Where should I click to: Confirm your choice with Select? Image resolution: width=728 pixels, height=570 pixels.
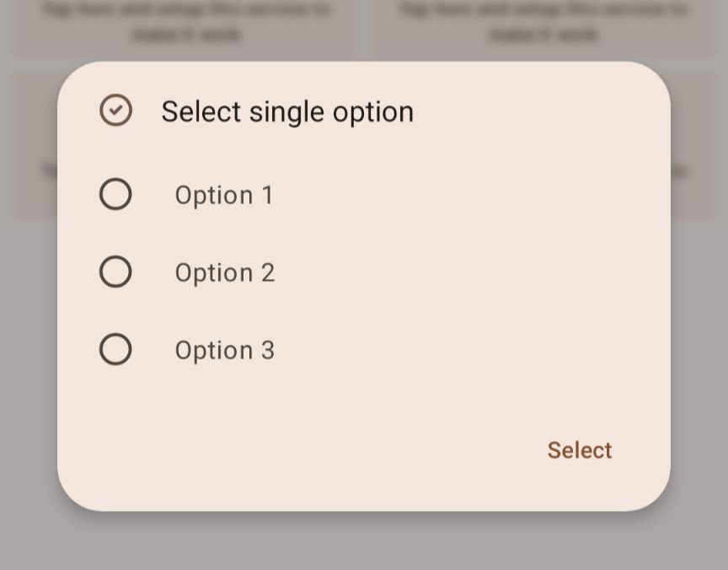tap(579, 449)
